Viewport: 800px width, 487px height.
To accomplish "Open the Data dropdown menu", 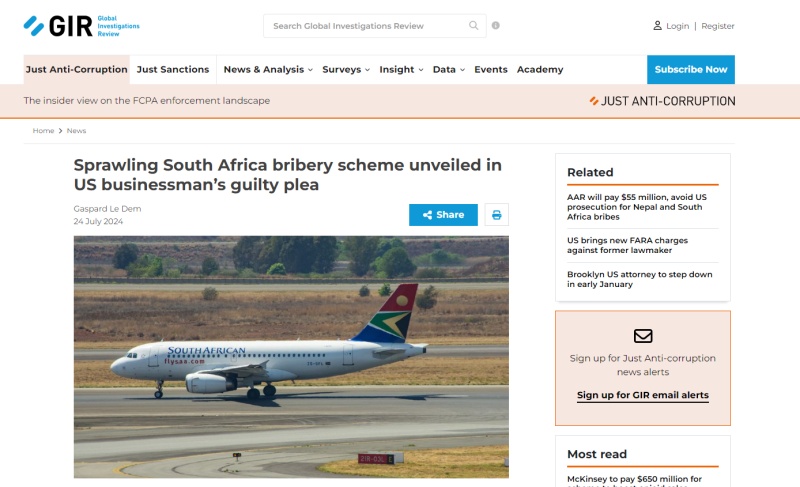I will tap(449, 70).
